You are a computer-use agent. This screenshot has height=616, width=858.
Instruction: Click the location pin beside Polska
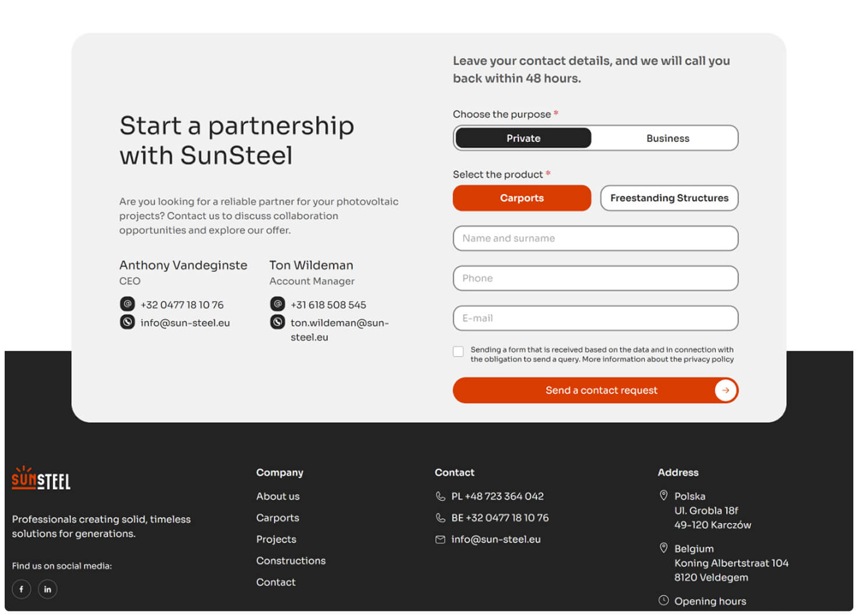click(x=664, y=495)
